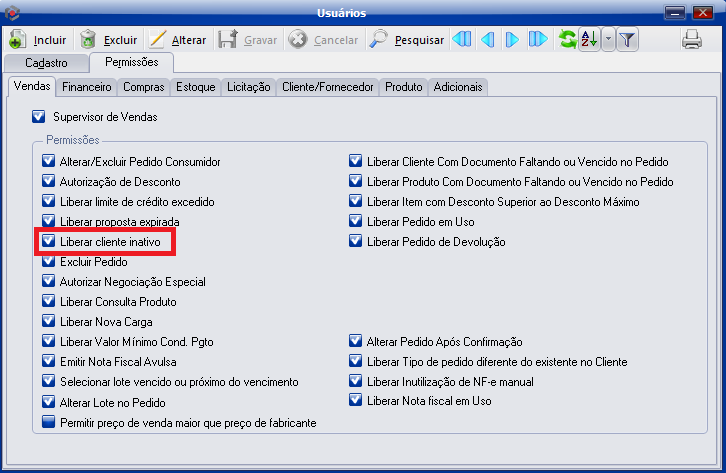This screenshot has width=726, height=473.
Task: Click the A-Z sort icon
Action: [x=588, y=40]
